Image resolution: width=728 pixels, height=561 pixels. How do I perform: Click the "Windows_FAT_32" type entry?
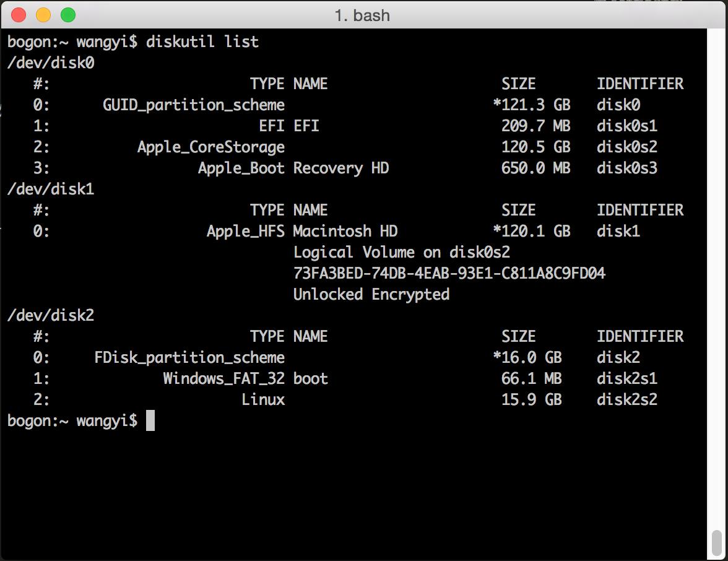tap(224, 378)
